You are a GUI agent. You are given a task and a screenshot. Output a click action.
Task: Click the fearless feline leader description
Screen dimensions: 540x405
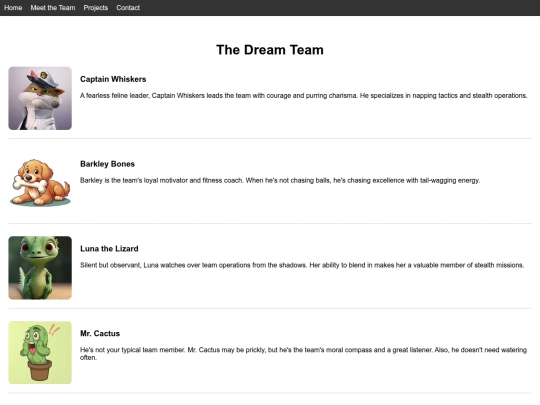click(x=303, y=96)
